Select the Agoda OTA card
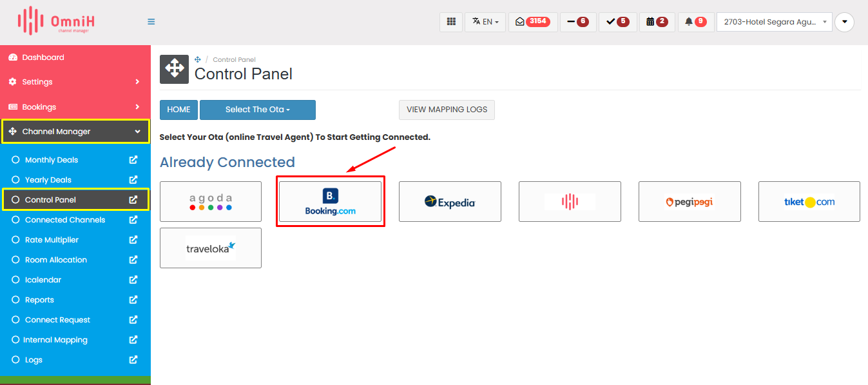This screenshot has width=868, height=385. pyautogui.click(x=211, y=202)
